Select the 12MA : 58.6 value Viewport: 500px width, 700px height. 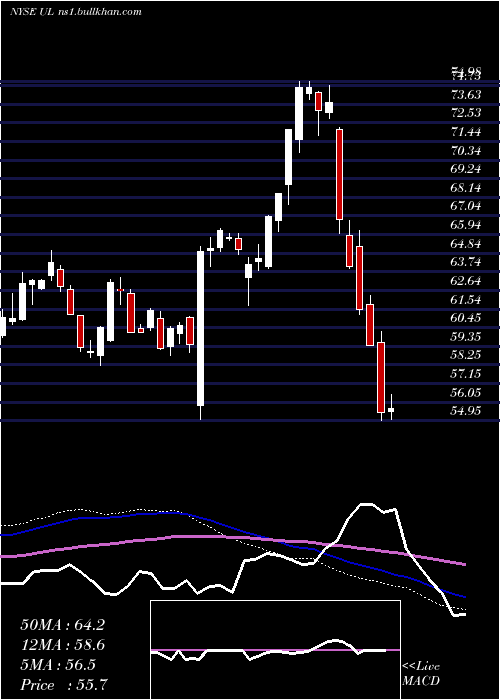pyautogui.click(x=63, y=645)
